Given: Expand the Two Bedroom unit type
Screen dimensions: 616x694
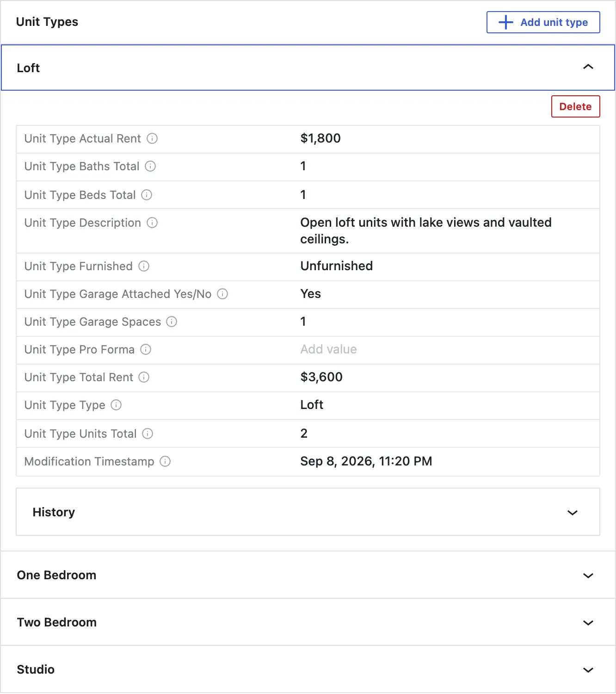Looking at the screenshot, I should click(308, 622).
